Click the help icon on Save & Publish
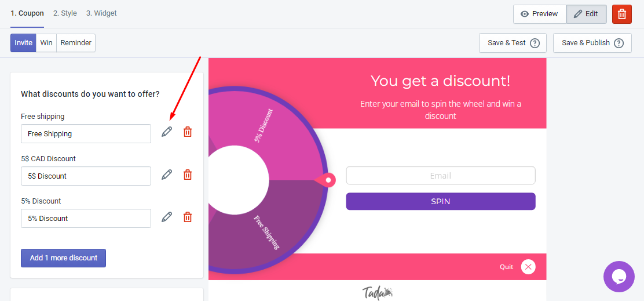 pos(619,43)
